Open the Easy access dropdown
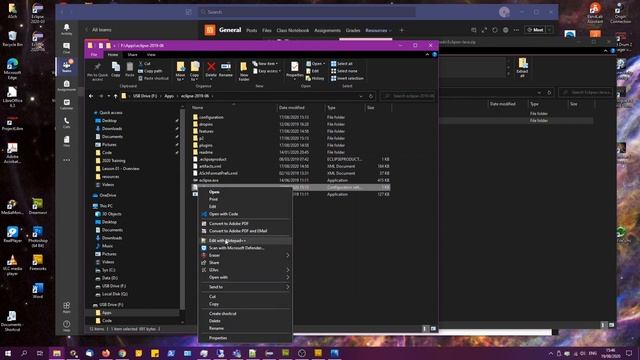This screenshot has width=640, height=360. click(x=267, y=71)
